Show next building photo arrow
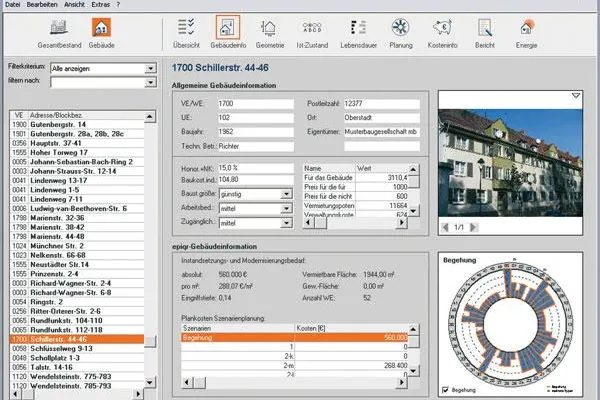 pyautogui.click(x=473, y=227)
